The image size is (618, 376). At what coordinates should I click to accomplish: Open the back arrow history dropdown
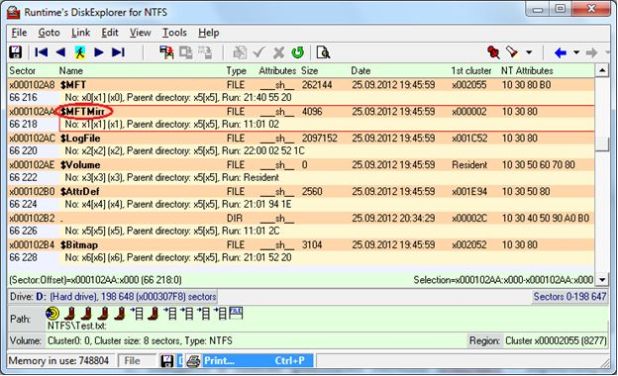pyautogui.click(x=576, y=52)
